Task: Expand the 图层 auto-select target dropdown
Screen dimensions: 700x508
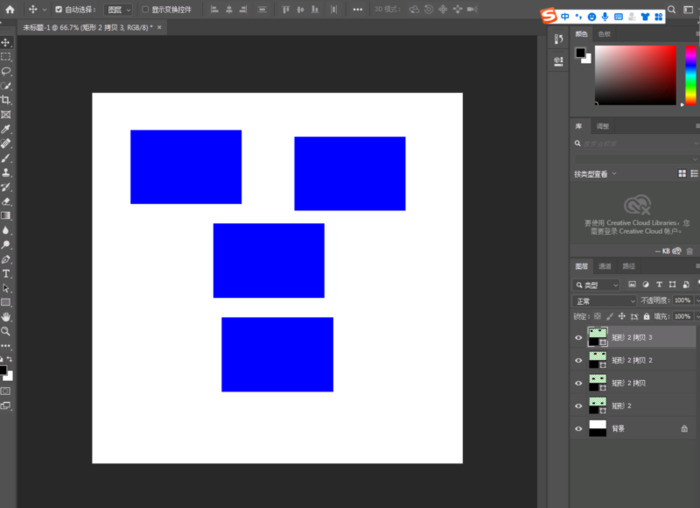Action: point(118,9)
